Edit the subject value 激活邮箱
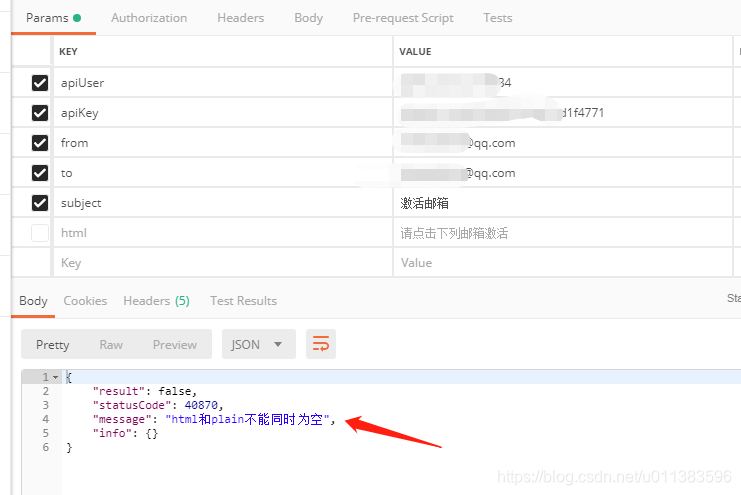 coord(563,203)
